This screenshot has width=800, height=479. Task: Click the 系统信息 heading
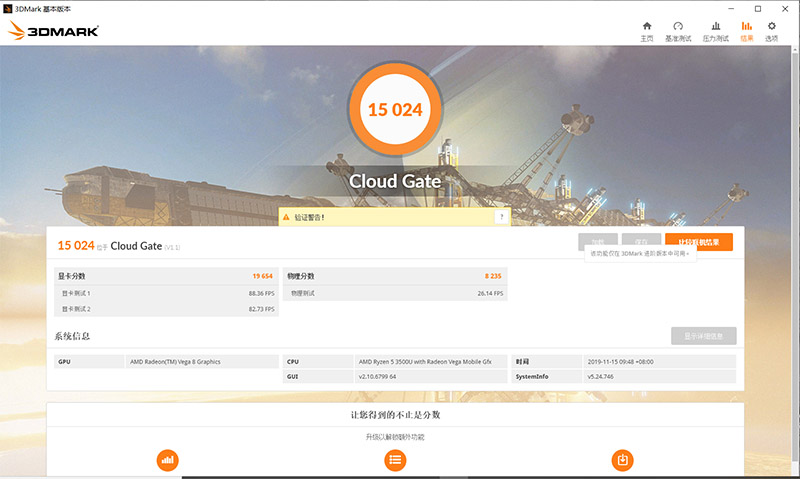point(72,336)
